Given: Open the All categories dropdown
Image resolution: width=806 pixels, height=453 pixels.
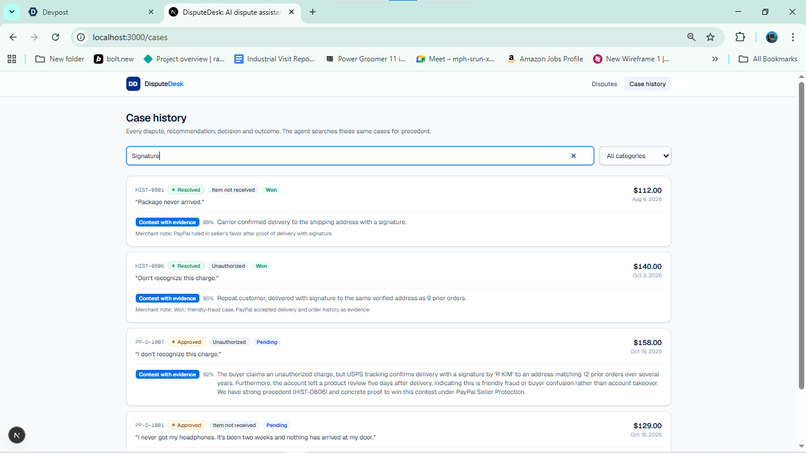Looking at the screenshot, I should pos(635,156).
